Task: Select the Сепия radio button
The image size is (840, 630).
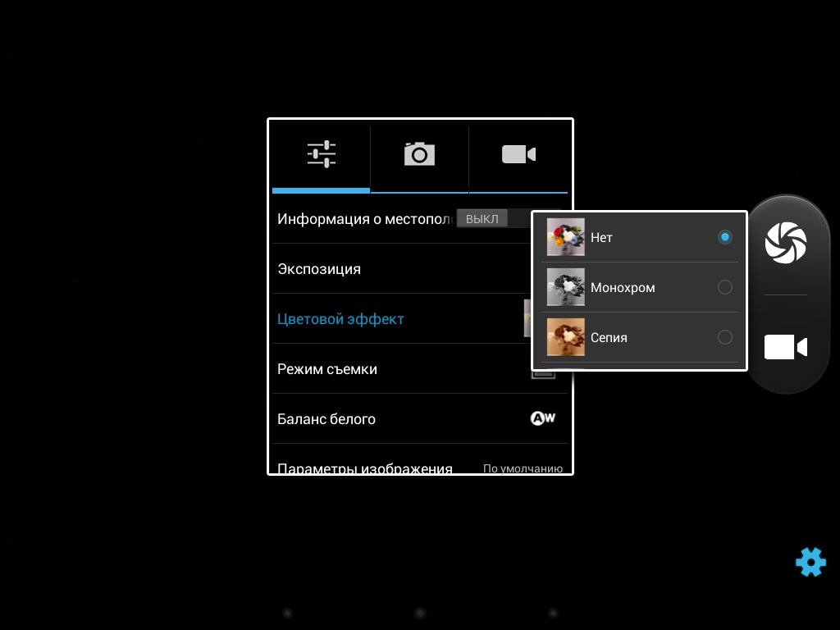Action: (724, 337)
